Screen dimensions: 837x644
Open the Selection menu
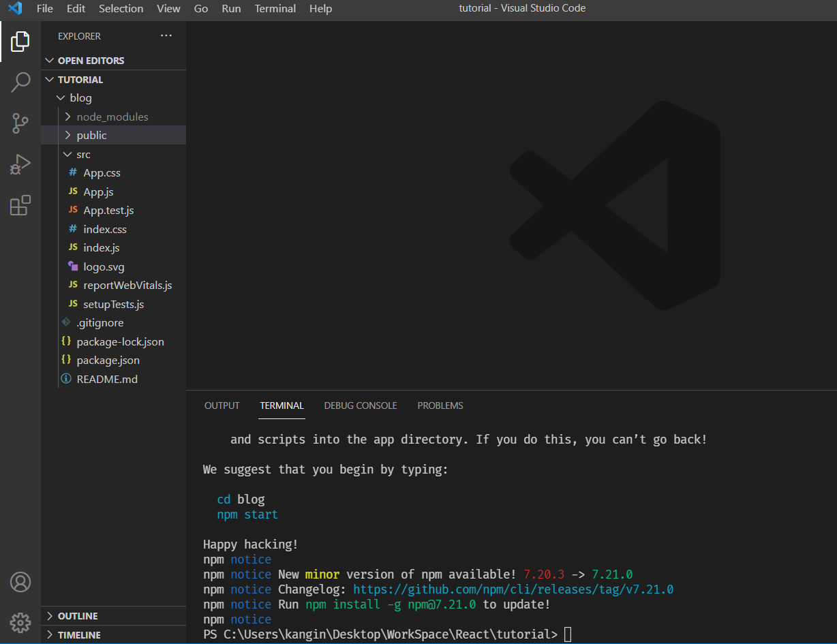pyautogui.click(x=121, y=9)
